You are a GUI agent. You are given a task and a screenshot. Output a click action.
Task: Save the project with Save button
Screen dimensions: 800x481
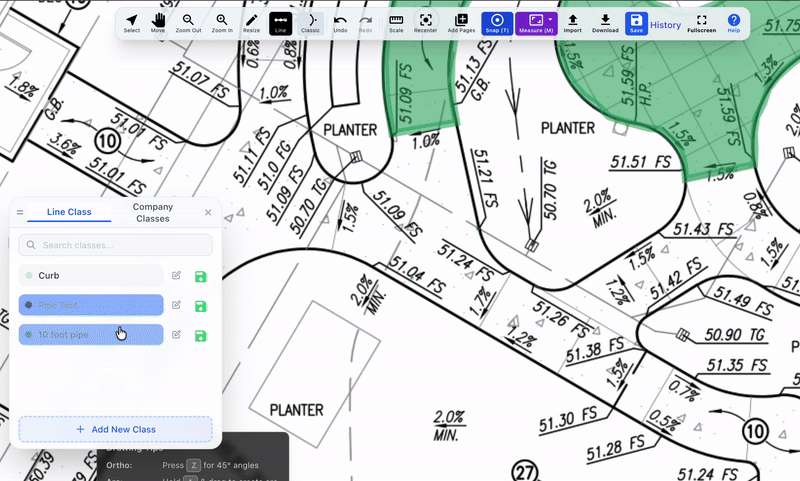636,23
